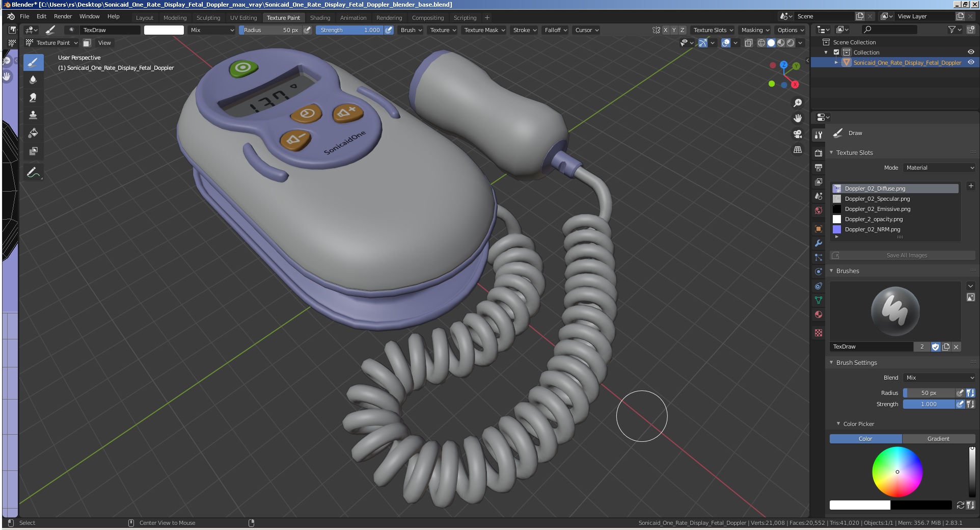Toggle Z axis symmetry button
Viewport: 980px width, 530px height.
pos(683,30)
